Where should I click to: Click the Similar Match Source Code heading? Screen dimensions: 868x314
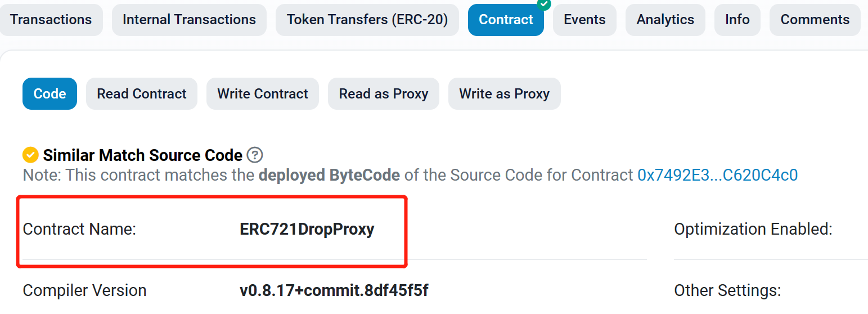(143, 155)
